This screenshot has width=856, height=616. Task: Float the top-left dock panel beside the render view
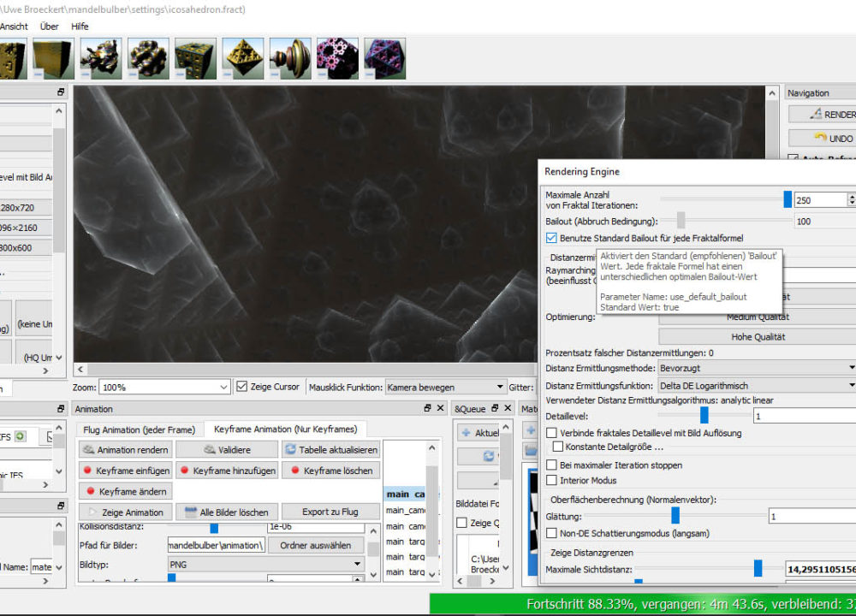[x=61, y=92]
